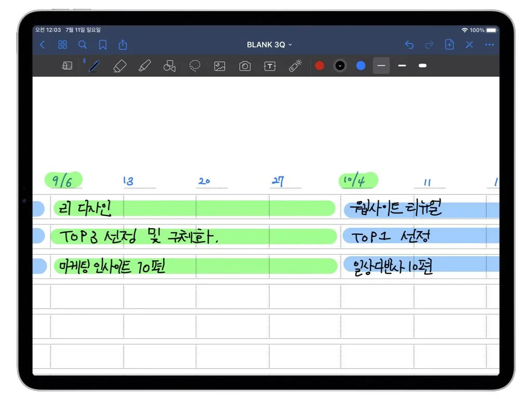The height and width of the screenshot is (399, 532).
Task: Open the search magnifier
Action: coord(83,45)
